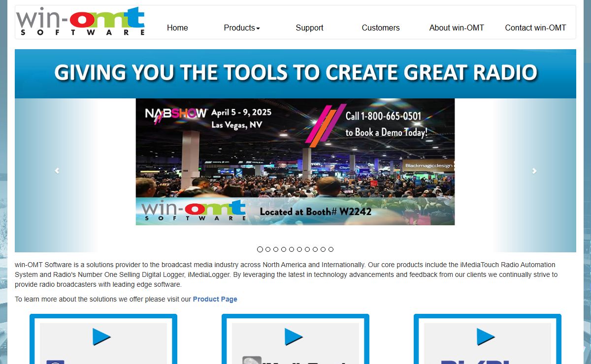Viewport: 591px width, 364px height.
Task: Play video in the rightmost product card
Action: (x=486, y=337)
